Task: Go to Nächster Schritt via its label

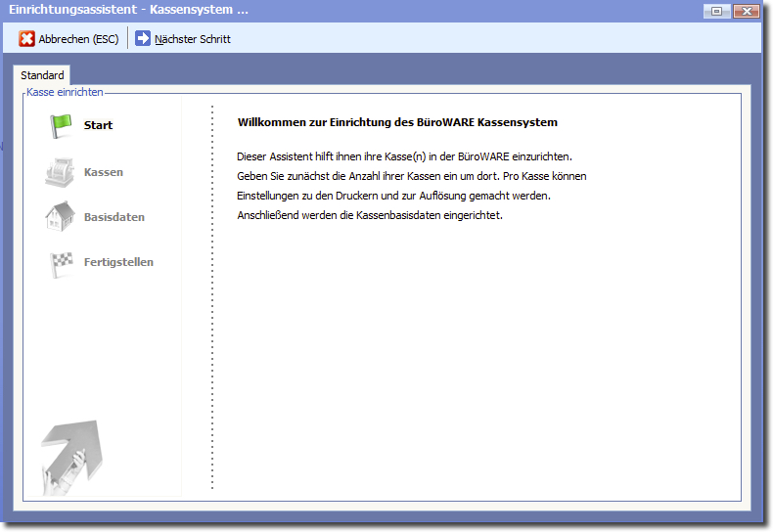Action: click(x=193, y=39)
